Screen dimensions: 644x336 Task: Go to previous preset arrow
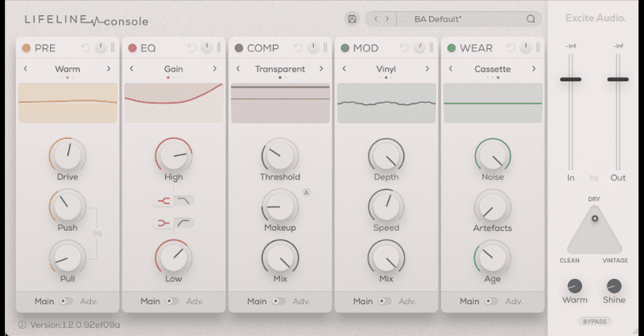[x=375, y=18]
